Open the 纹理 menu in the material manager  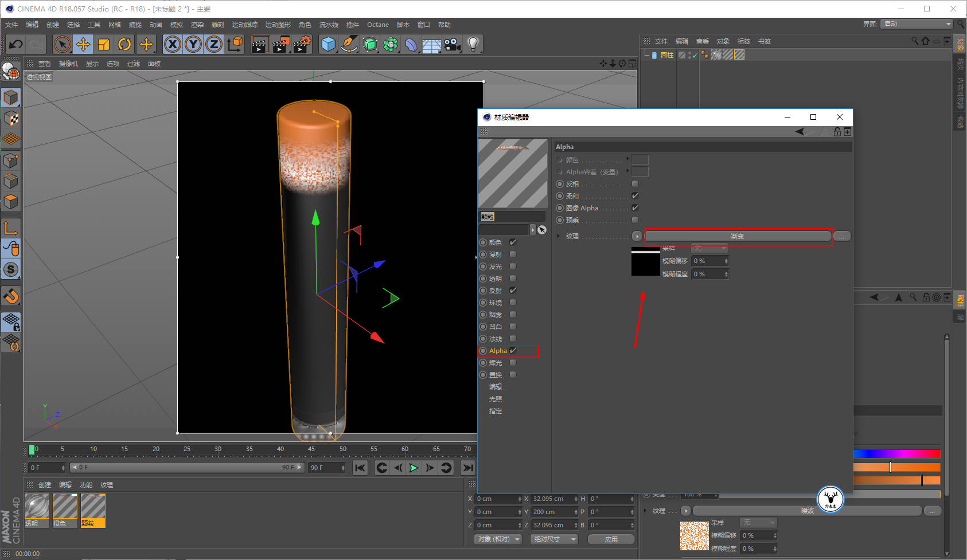coord(107,485)
